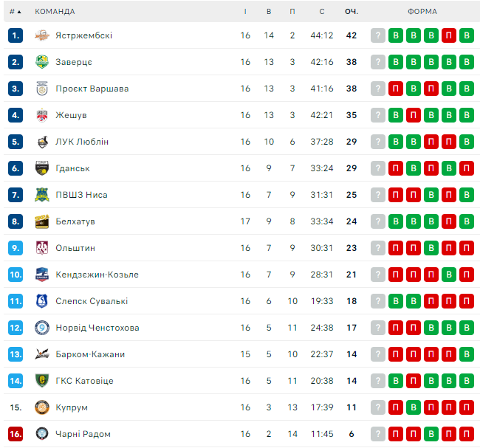Image resolution: width=480 pixels, height=448 pixels.
Task: Open the Кендзєжин-Козьле team link
Action: (97, 275)
